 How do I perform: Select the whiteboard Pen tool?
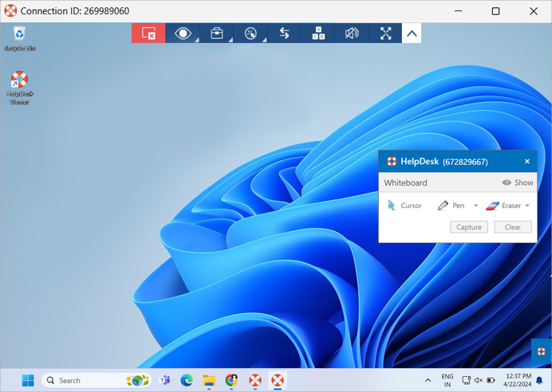[x=451, y=206]
